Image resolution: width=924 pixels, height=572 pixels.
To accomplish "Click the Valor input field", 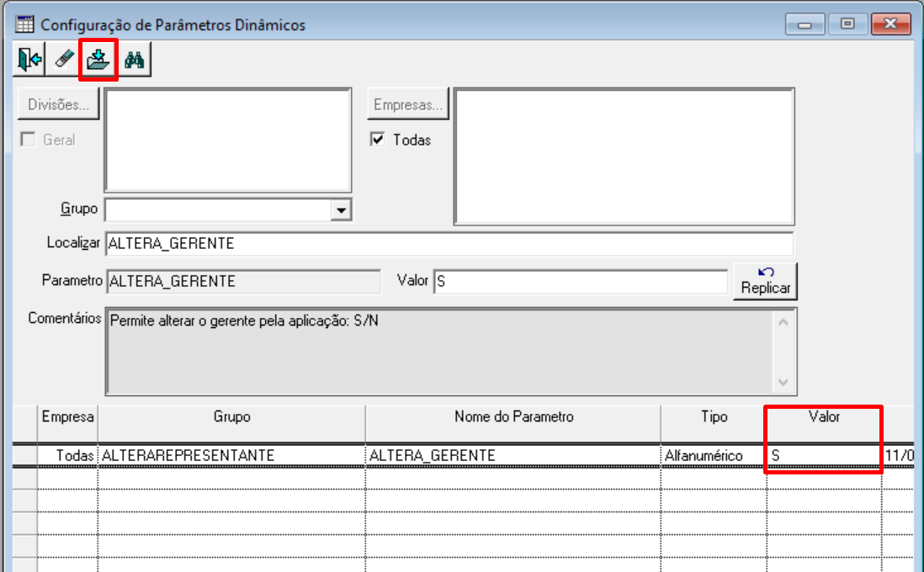I will tap(581, 282).
